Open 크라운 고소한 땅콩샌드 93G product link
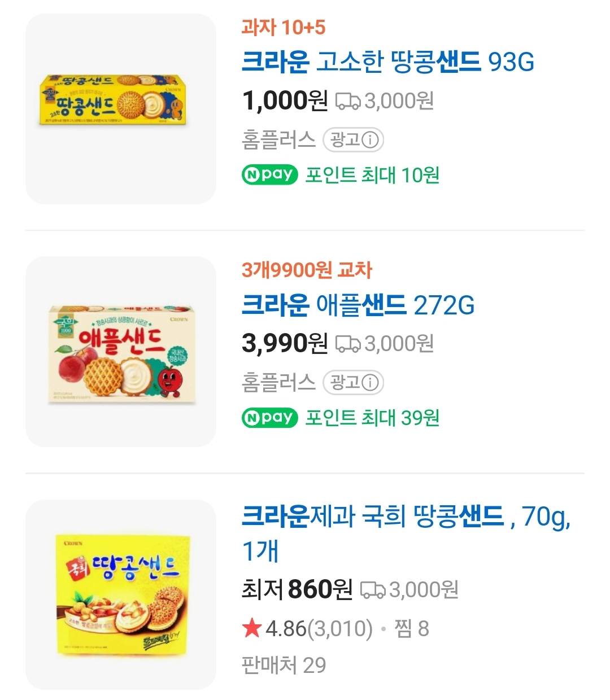 (x=387, y=62)
